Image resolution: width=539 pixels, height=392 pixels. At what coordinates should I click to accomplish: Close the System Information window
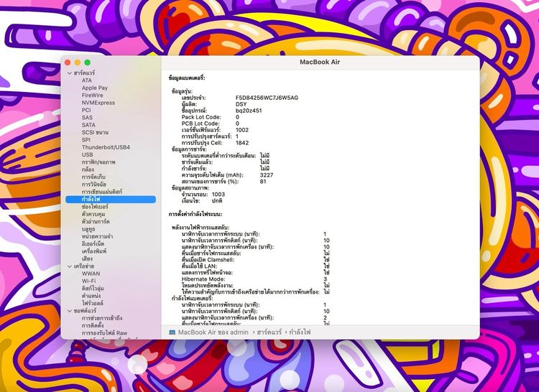click(68, 63)
